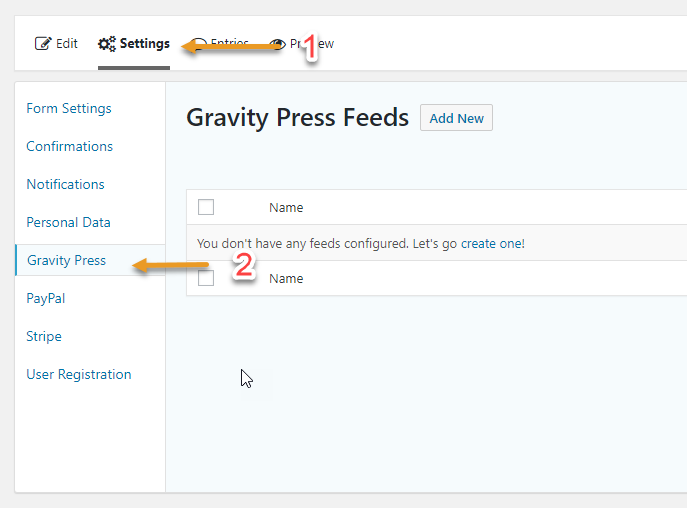Click the Name column header
The width and height of the screenshot is (687, 508).
tap(286, 207)
